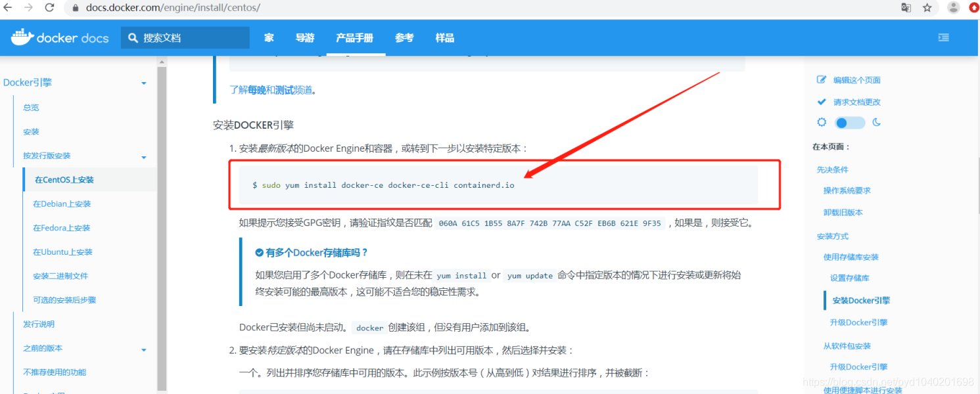Open 不推荐使用的功能 in sidebar

point(55,372)
